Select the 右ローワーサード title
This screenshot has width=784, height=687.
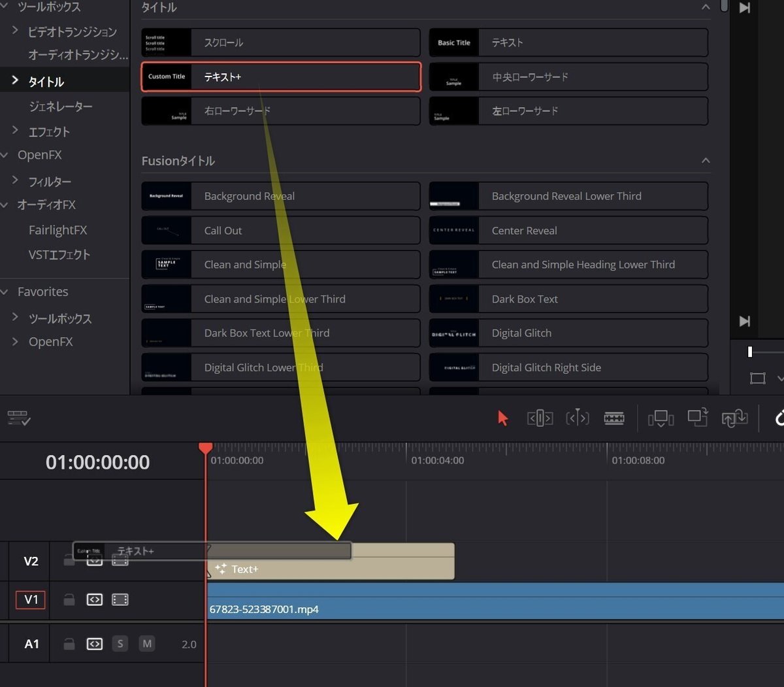[x=281, y=111]
